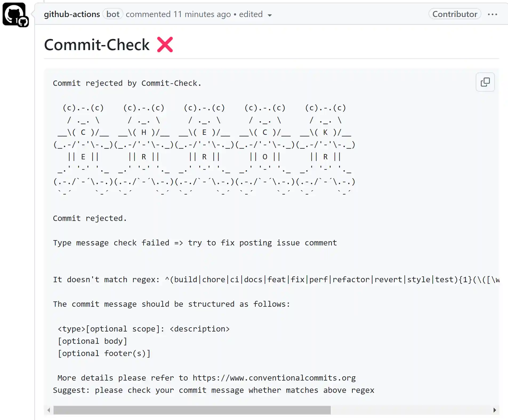Select the copy icon on the code block
Viewport: 508px width, 420px height.
pos(485,82)
